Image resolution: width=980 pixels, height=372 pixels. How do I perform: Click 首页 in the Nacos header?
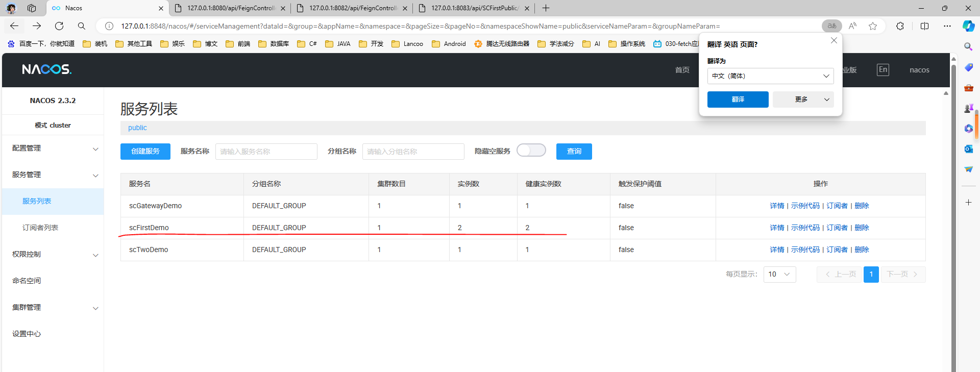point(682,70)
